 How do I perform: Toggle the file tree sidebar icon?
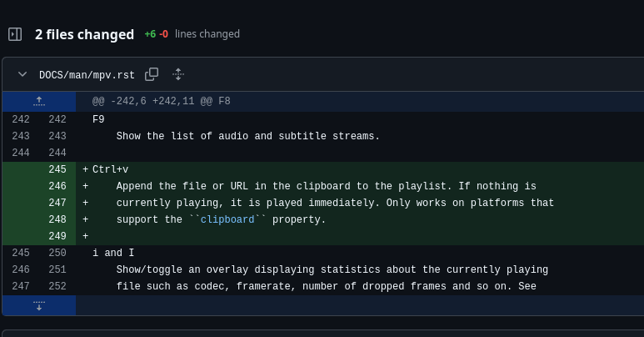pos(15,34)
